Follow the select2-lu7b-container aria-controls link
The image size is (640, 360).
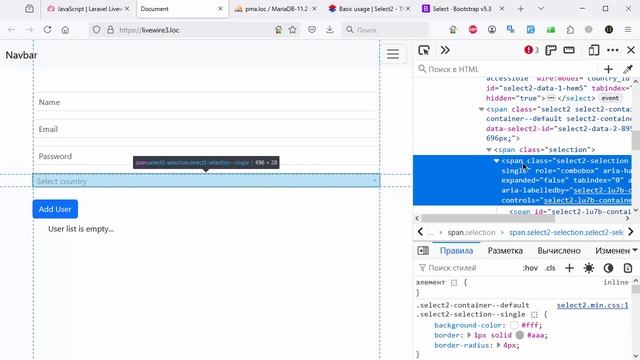587,200
